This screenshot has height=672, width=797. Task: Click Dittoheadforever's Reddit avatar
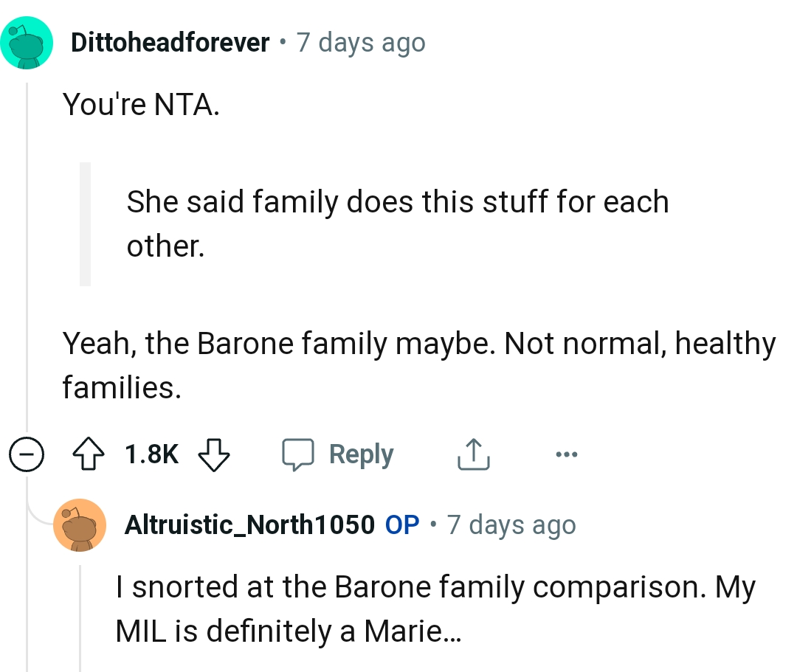[27, 43]
